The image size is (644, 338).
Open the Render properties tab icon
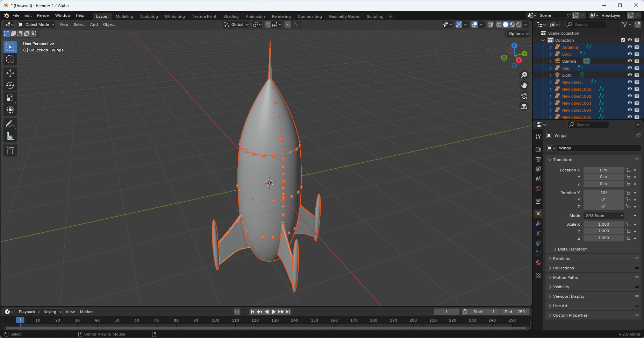click(538, 149)
